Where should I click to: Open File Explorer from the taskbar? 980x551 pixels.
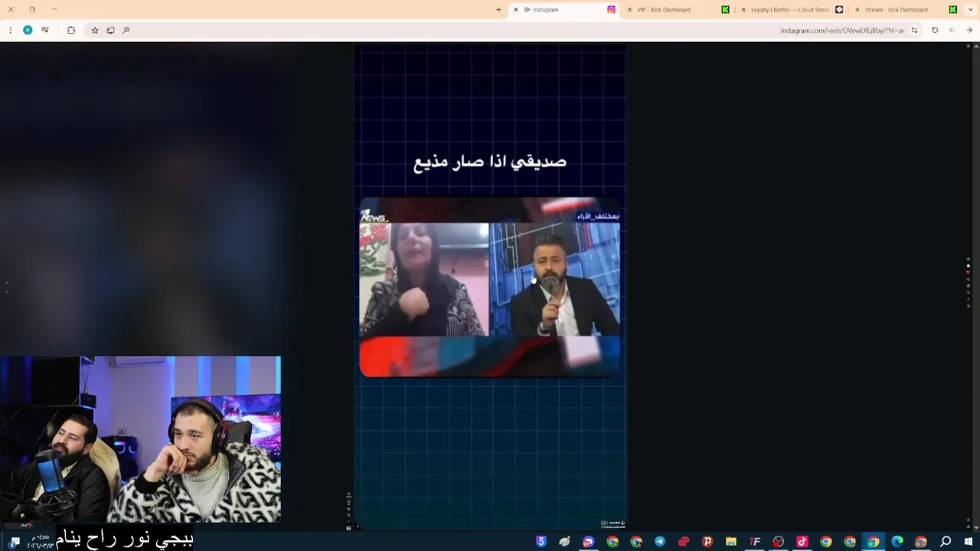click(731, 542)
